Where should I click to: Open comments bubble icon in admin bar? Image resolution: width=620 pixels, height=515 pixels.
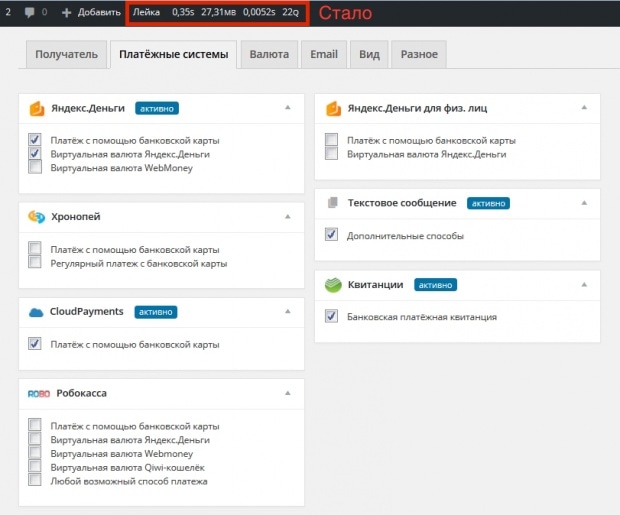coord(31,13)
